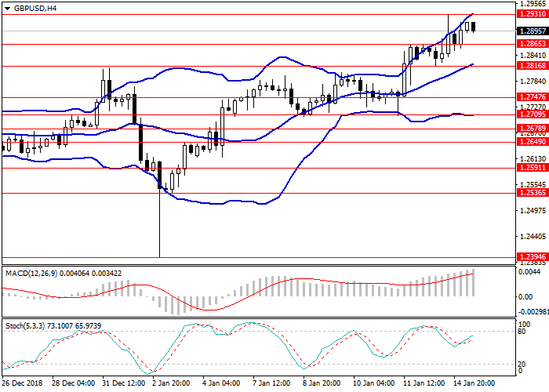Select the 1.28653 red level label

click(x=531, y=44)
